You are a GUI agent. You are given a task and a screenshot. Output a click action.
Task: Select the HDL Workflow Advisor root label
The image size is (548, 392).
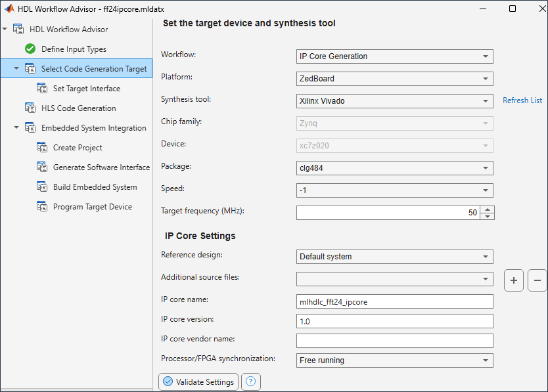point(69,30)
